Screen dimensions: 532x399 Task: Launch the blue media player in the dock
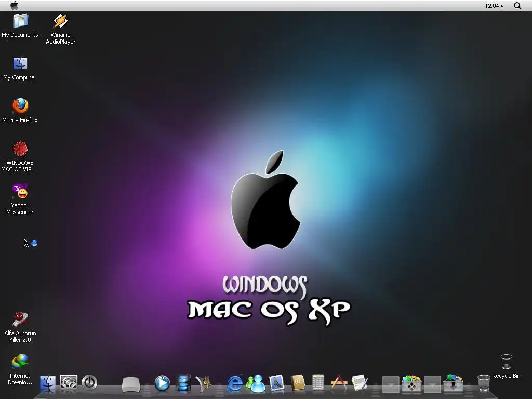(162, 383)
